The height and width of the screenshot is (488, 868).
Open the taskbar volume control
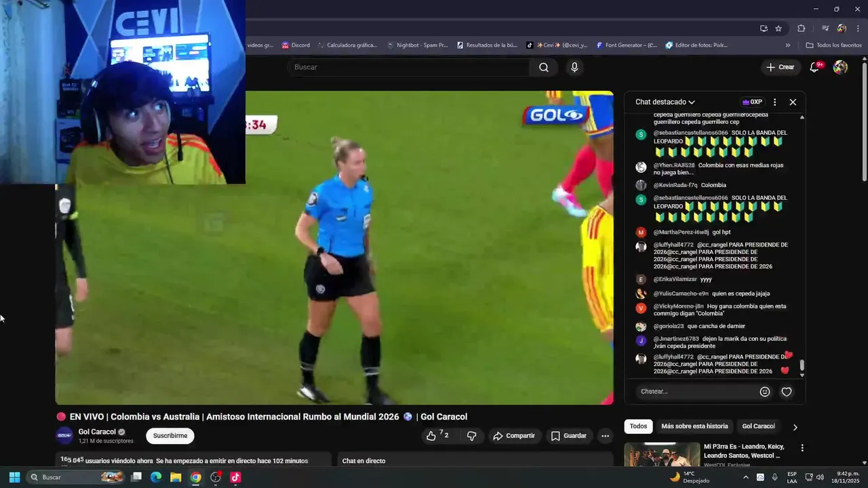(x=821, y=477)
